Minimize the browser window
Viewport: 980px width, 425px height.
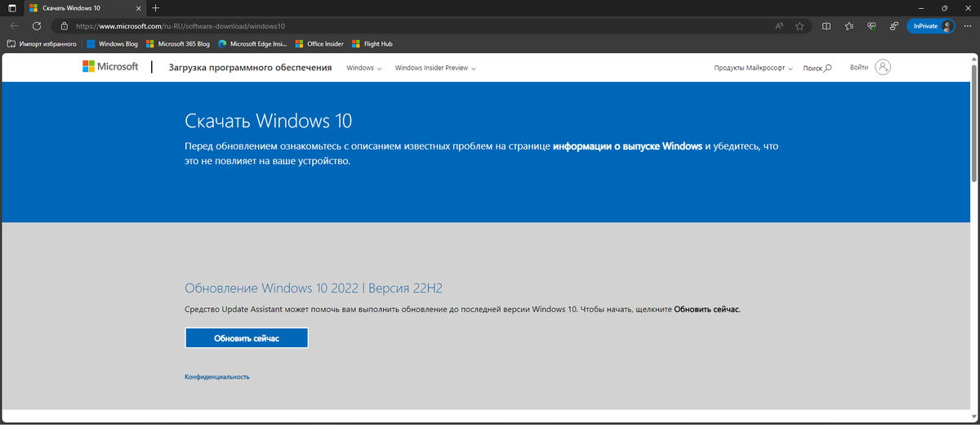(921, 7)
